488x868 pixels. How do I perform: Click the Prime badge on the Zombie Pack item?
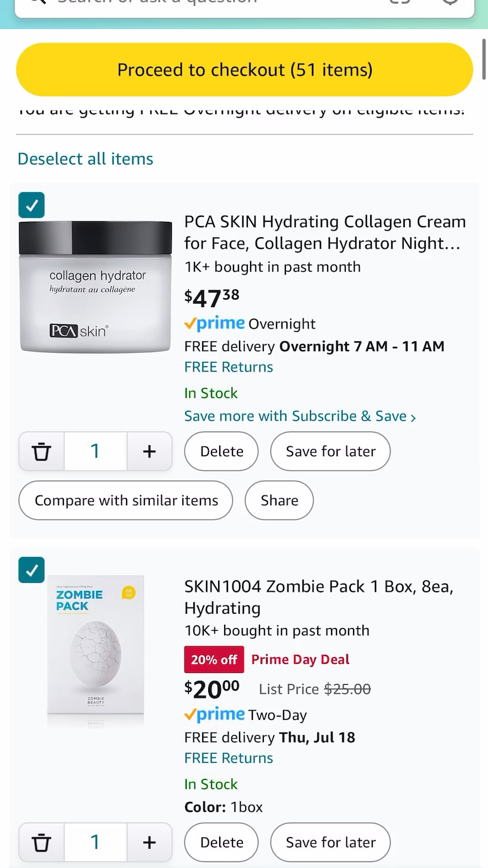tap(214, 714)
